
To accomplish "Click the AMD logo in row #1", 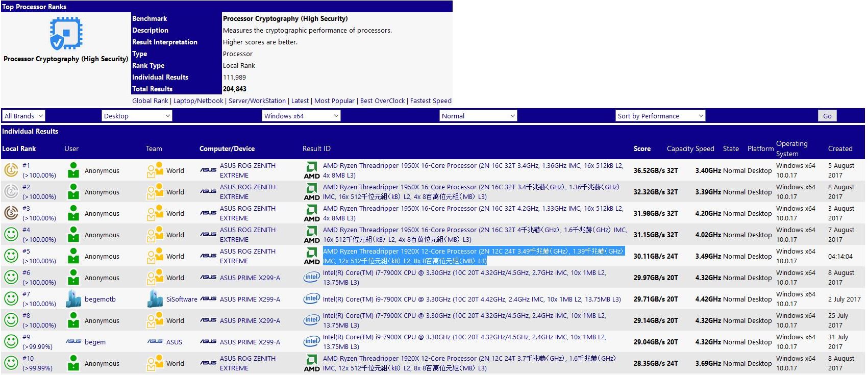I will [x=312, y=170].
